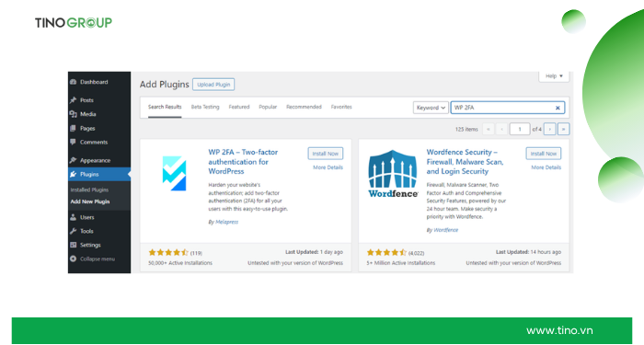The image size is (644, 345).
Task: Click the Plugins plug icon
Action: coord(73,174)
